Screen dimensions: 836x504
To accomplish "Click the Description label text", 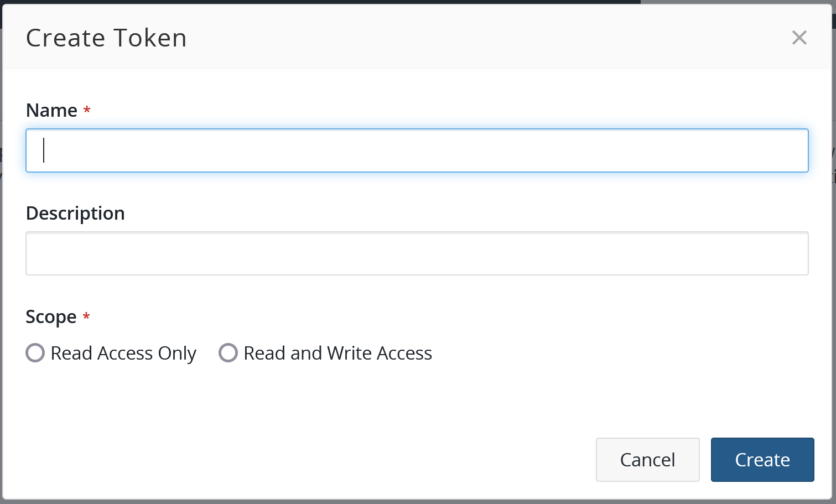I will (x=75, y=213).
